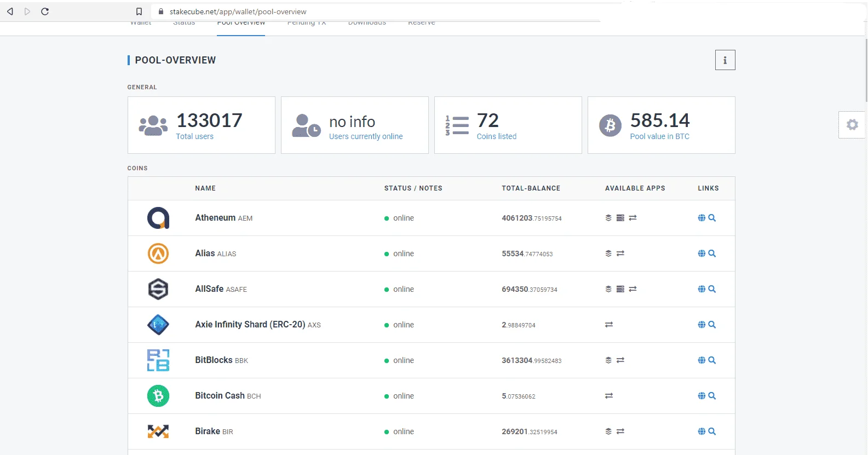Open the settings gear on the right edge
Image resolution: width=868 pixels, height=455 pixels.
tap(852, 125)
